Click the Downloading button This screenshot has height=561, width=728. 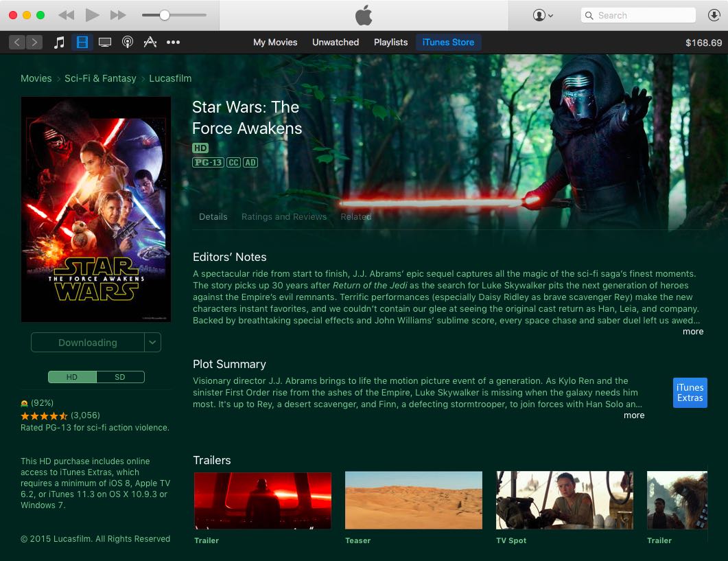click(x=88, y=343)
